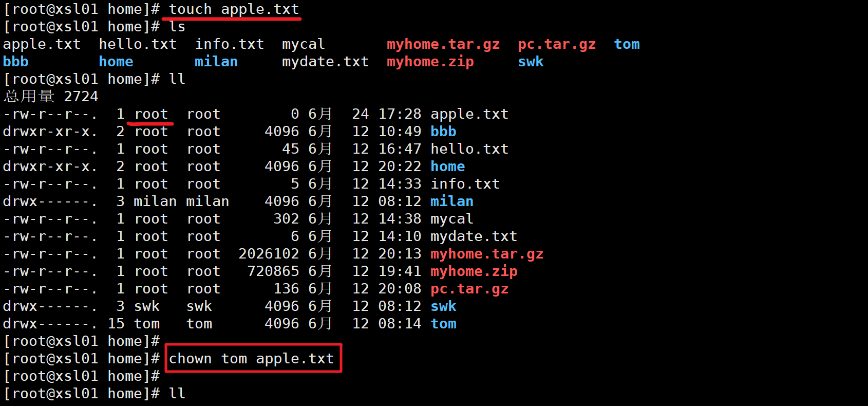Click time 08:14 in tom row
This screenshot has width=868, height=406.
pos(400,324)
